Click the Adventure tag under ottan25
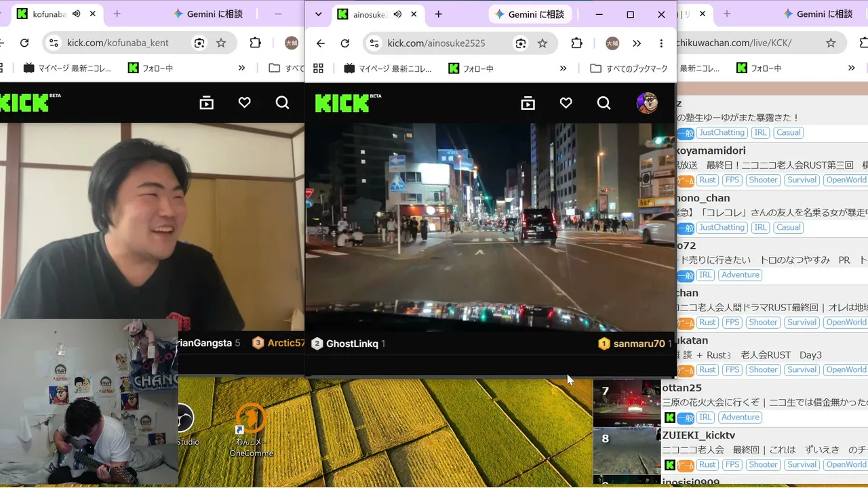The image size is (868, 488). [740, 417]
